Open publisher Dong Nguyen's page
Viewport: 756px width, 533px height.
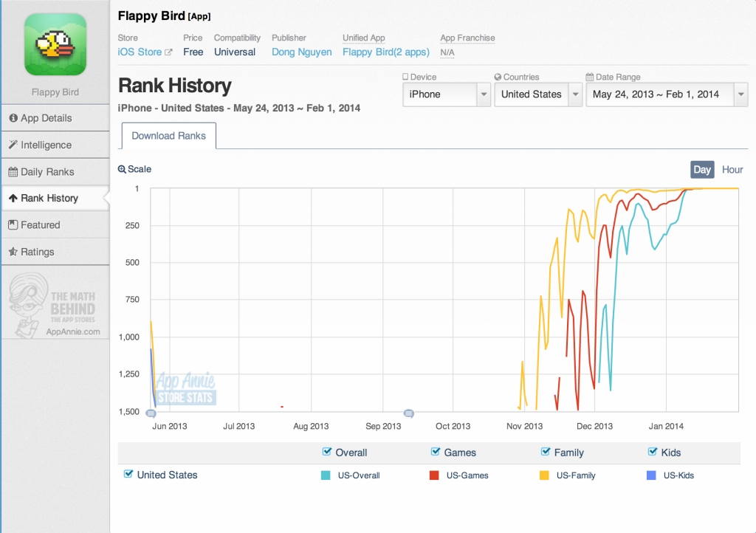(302, 52)
